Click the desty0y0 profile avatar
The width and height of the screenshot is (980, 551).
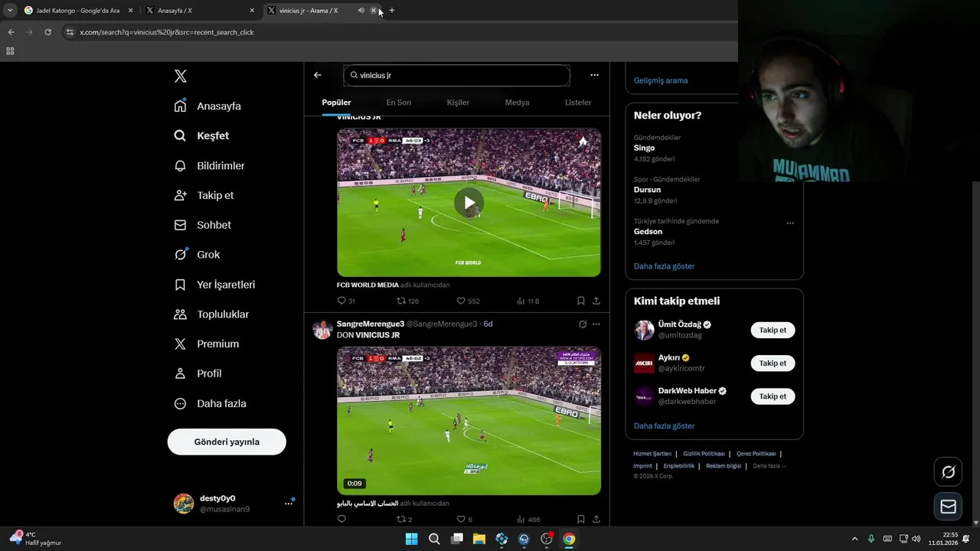(184, 504)
